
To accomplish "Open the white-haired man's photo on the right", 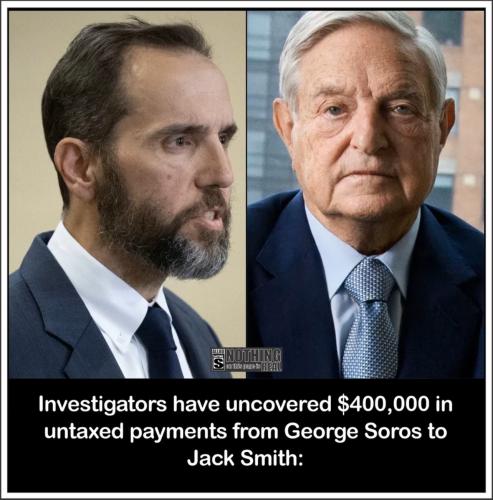I will tap(366, 195).
